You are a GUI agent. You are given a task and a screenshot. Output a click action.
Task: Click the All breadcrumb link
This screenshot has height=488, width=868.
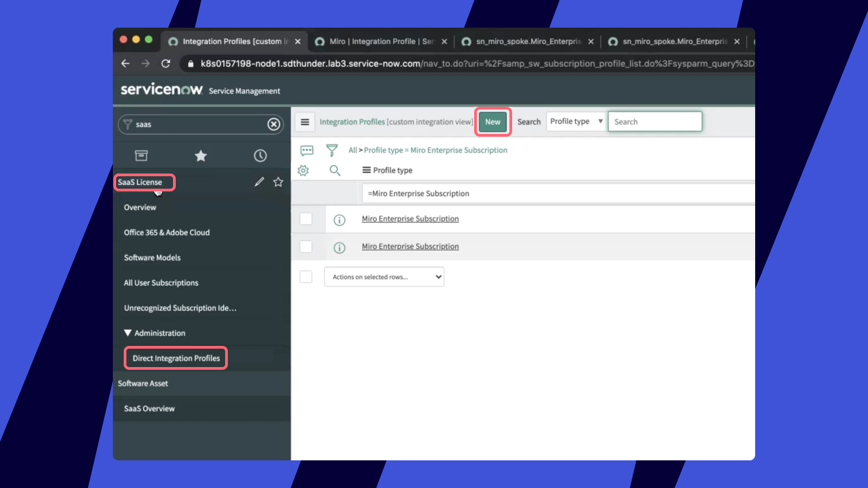(353, 150)
